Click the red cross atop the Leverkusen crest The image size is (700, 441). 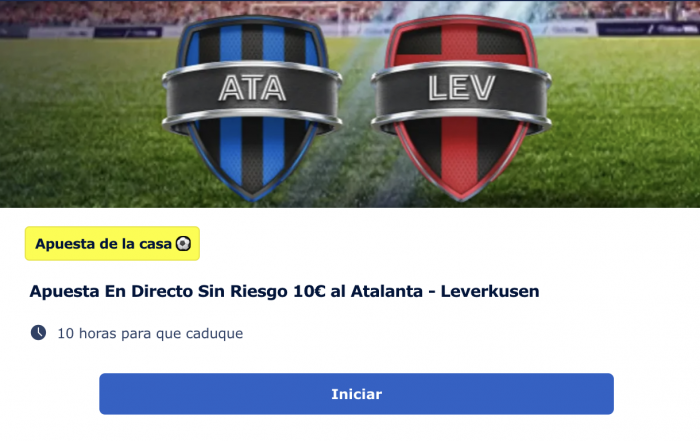point(460,45)
